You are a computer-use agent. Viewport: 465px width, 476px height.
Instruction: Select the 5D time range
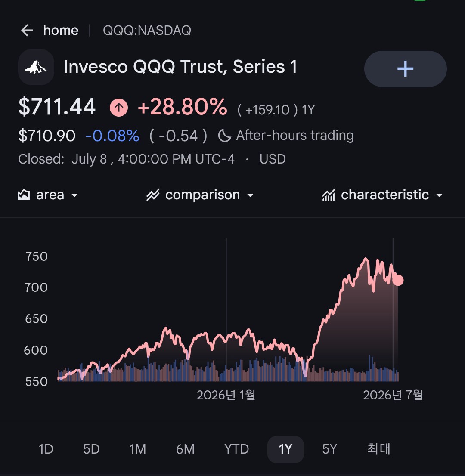coord(91,449)
